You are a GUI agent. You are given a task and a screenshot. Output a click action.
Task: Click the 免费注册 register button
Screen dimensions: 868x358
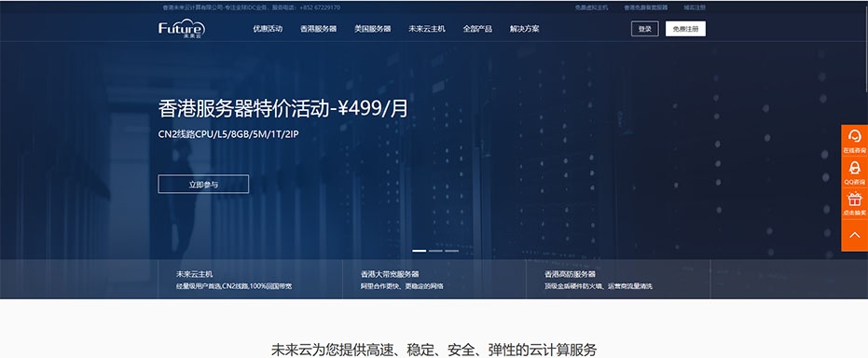point(685,29)
